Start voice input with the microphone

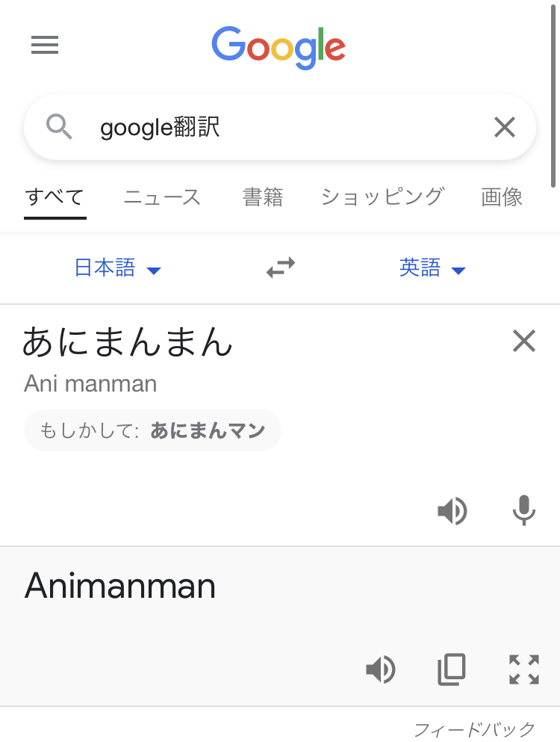tap(523, 511)
